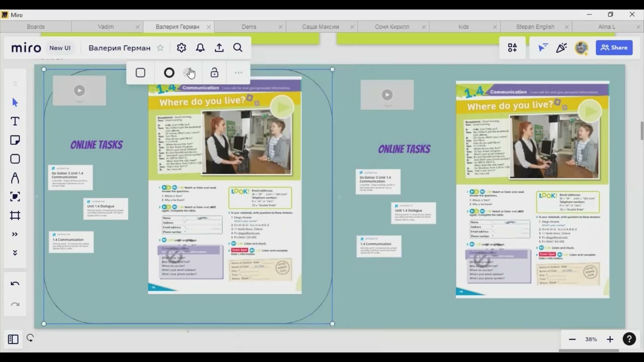Switch to the Stepan English tab
This screenshot has height=362, width=644.
[x=535, y=27]
